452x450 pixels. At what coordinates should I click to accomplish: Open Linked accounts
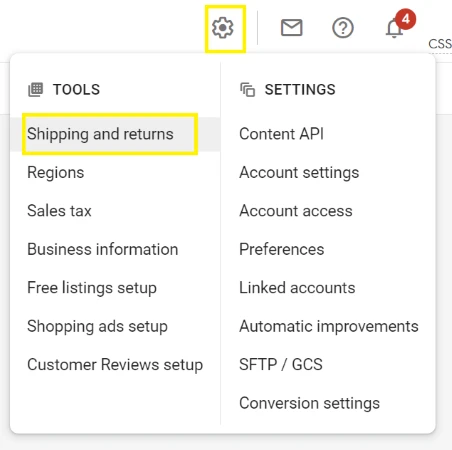[x=297, y=288]
